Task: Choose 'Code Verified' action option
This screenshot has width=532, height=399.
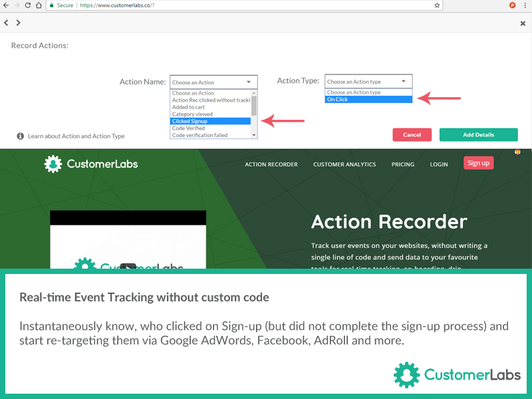Action: [210, 128]
